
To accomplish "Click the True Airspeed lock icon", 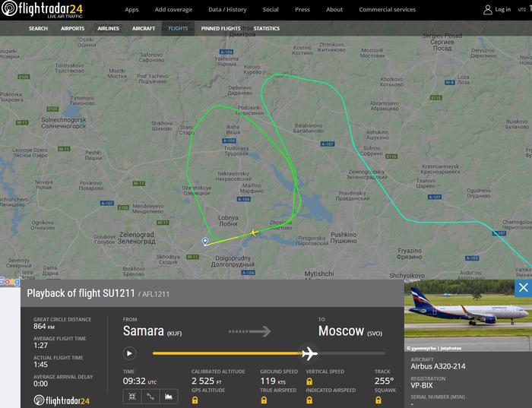I will coord(264,400).
